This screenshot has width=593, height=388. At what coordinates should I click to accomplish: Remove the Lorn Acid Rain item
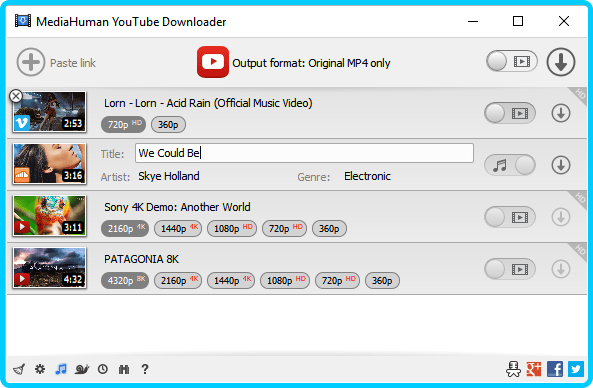16,96
